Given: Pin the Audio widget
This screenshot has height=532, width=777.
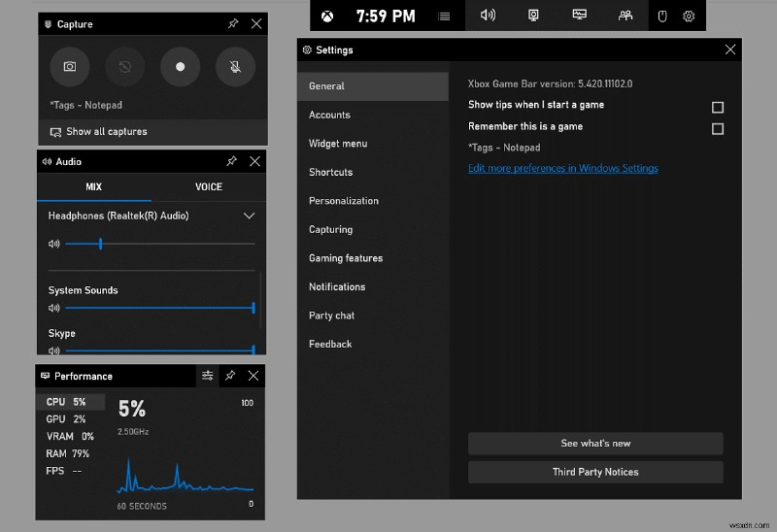Looking at the screenshot, I should click(231, 161).
